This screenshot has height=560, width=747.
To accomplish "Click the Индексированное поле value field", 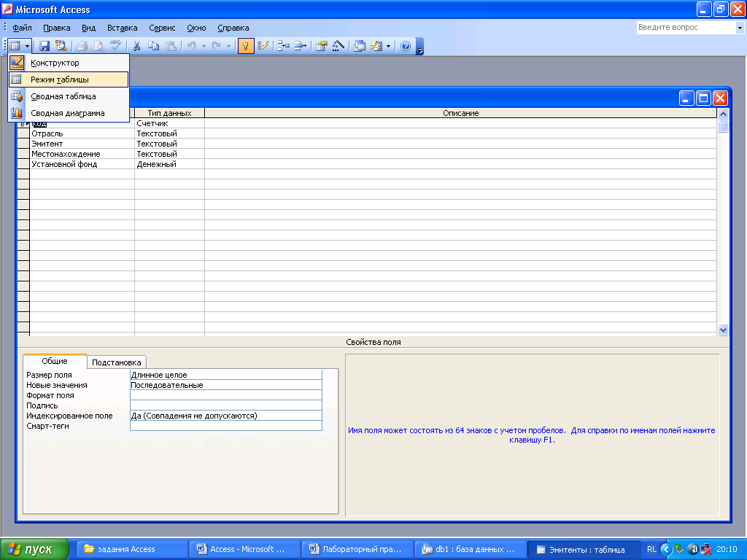I will point(226,416).
